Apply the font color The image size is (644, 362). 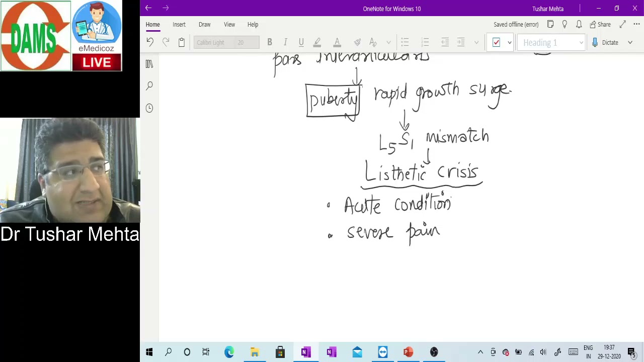(337, 42)
